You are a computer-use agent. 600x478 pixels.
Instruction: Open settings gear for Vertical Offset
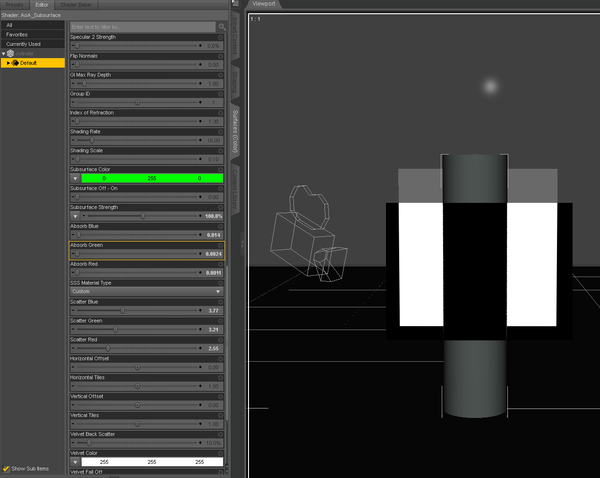(220, 396)
